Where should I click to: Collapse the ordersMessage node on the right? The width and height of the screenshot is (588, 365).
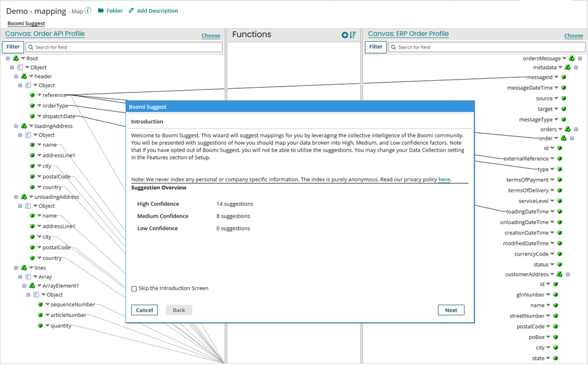click(x=580, y=58)
